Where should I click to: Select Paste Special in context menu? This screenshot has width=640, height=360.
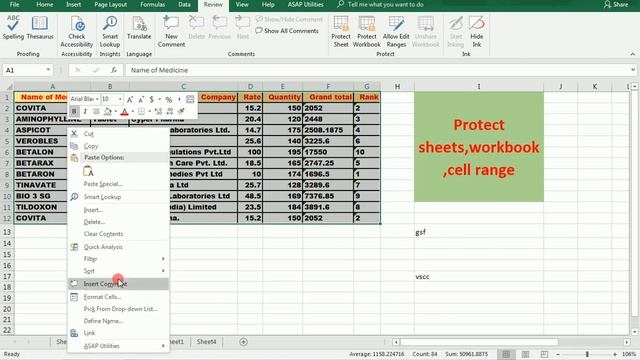pos(118,184)
